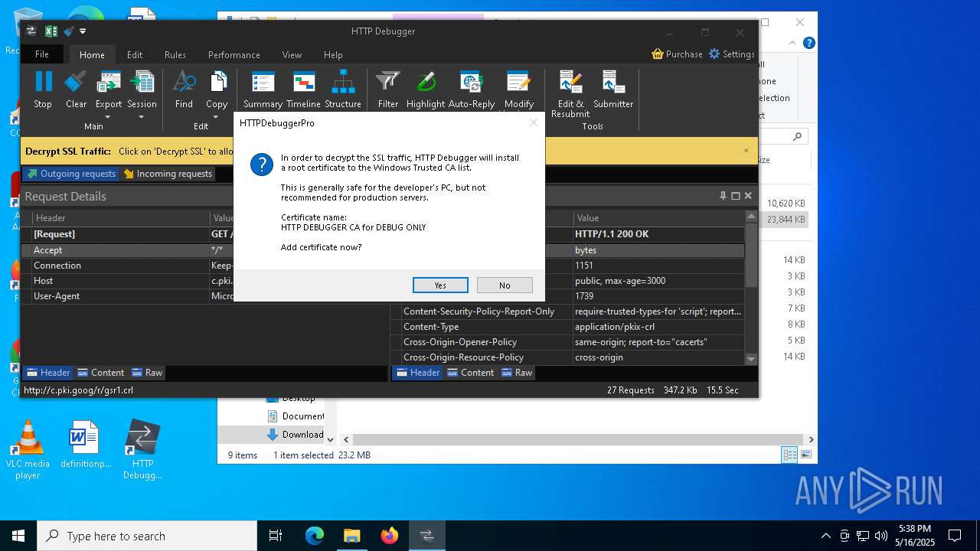The width and height of the screenshot is (980, 551).
Task: Click the Filter funnel icon
Action: pyautogui.click(x=388, y=82)
